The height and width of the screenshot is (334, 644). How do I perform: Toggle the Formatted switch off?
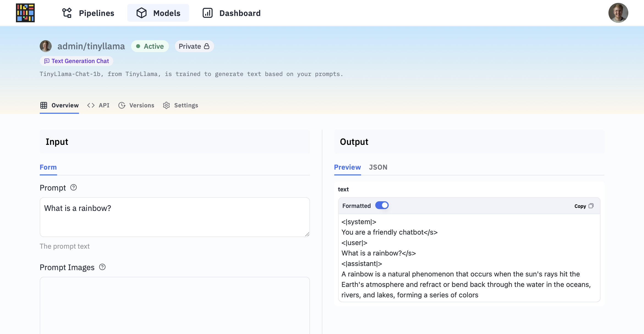pos(382,205)
